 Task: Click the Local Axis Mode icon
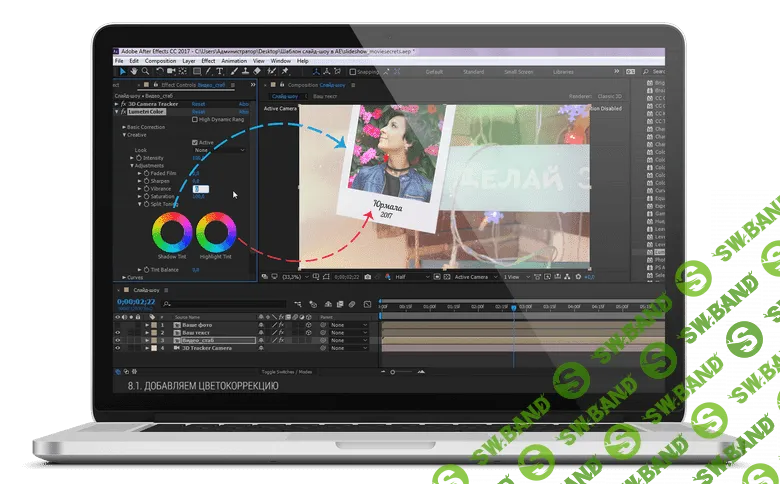316,72
